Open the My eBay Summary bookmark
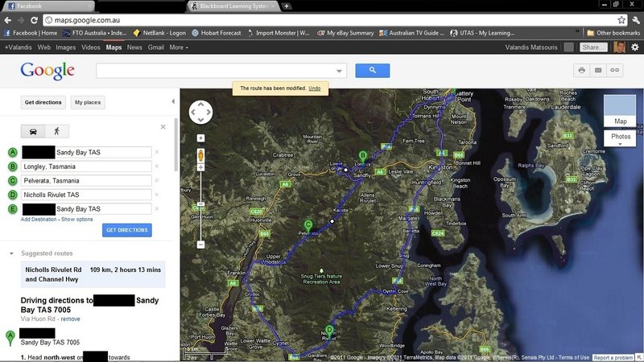 pyautogui.click(x=345, y=33)
